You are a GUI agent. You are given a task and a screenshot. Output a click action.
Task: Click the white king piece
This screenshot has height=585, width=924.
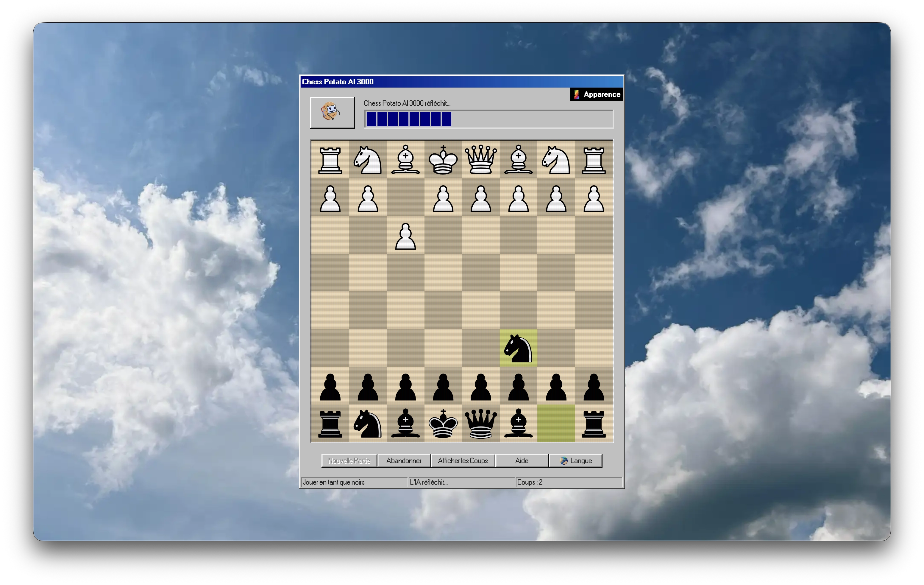click(x=443, y=160)
